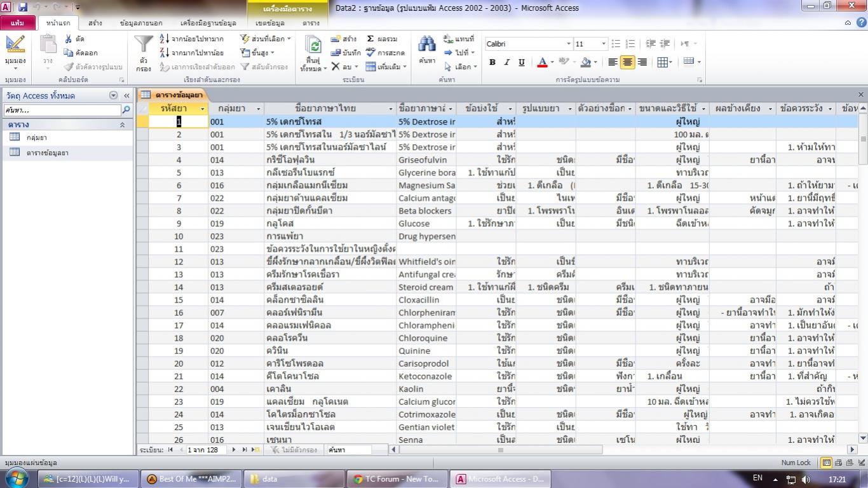868x488 pixels.
Task: Collapse the ตาราง group in navigation pane
Action: click(122, 125)
